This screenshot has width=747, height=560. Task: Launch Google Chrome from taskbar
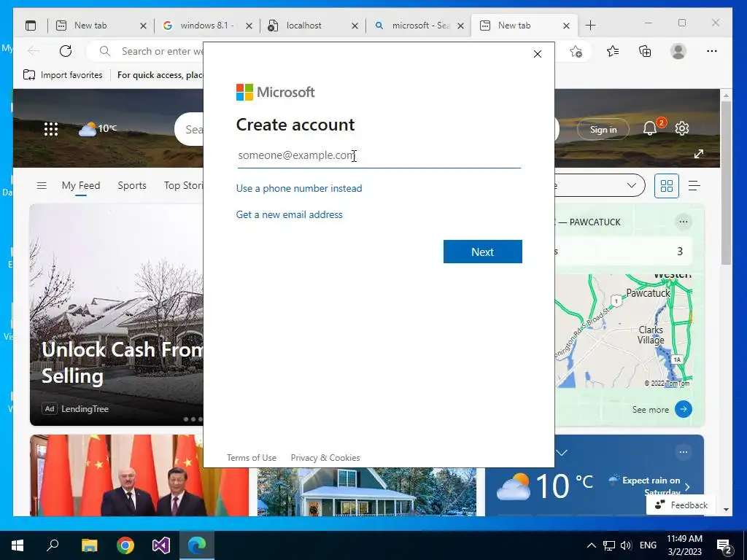pos(125,545)
